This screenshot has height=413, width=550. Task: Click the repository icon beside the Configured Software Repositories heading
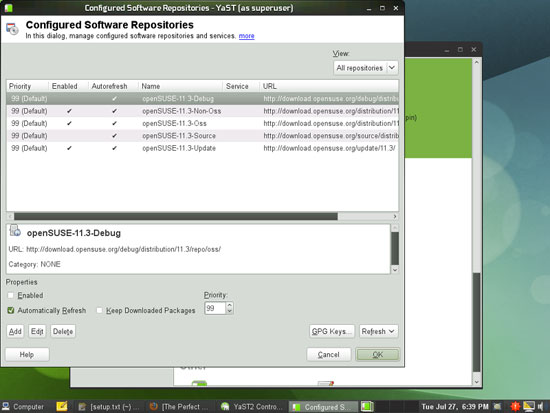[12, 29]
